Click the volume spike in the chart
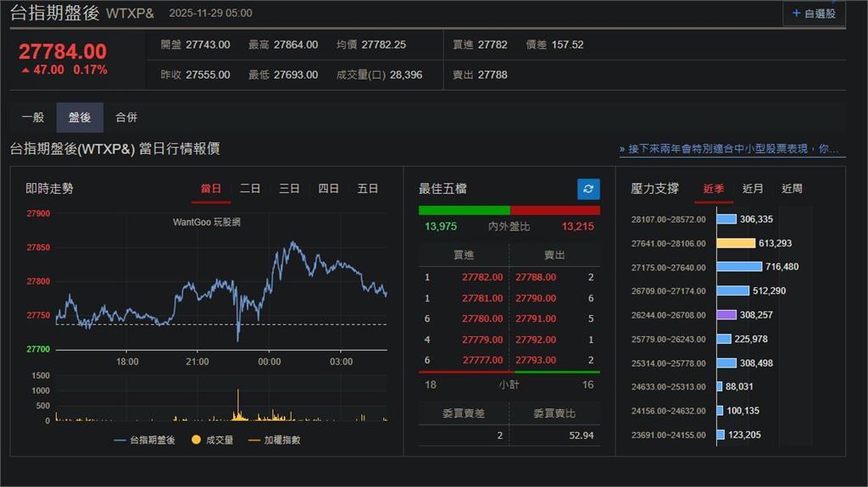 (x=238, y=404)
